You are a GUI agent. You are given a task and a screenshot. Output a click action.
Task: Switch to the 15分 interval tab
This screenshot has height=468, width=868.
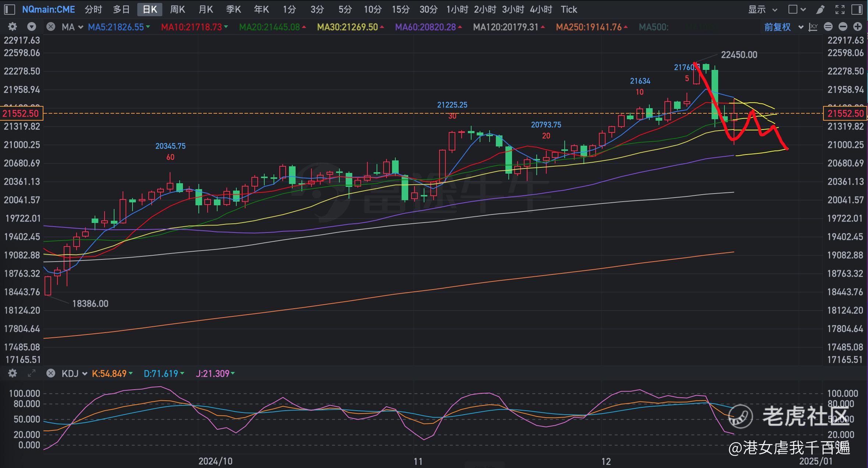(401, 10)
